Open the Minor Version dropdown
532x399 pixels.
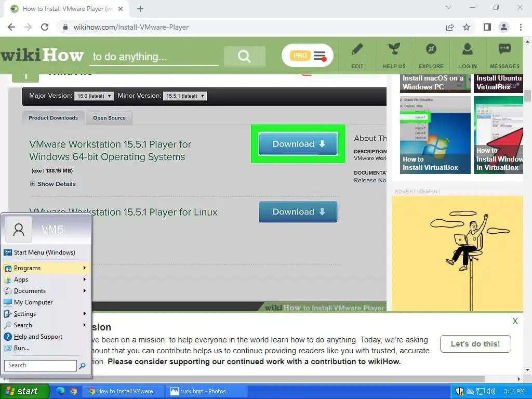(x=184, y=96)
